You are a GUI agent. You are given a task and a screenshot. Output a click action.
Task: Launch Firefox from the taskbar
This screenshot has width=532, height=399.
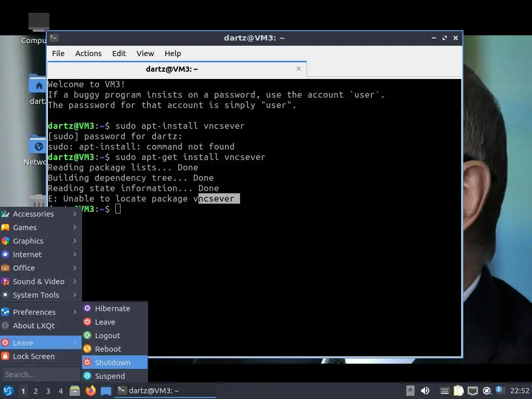point(90,391)
